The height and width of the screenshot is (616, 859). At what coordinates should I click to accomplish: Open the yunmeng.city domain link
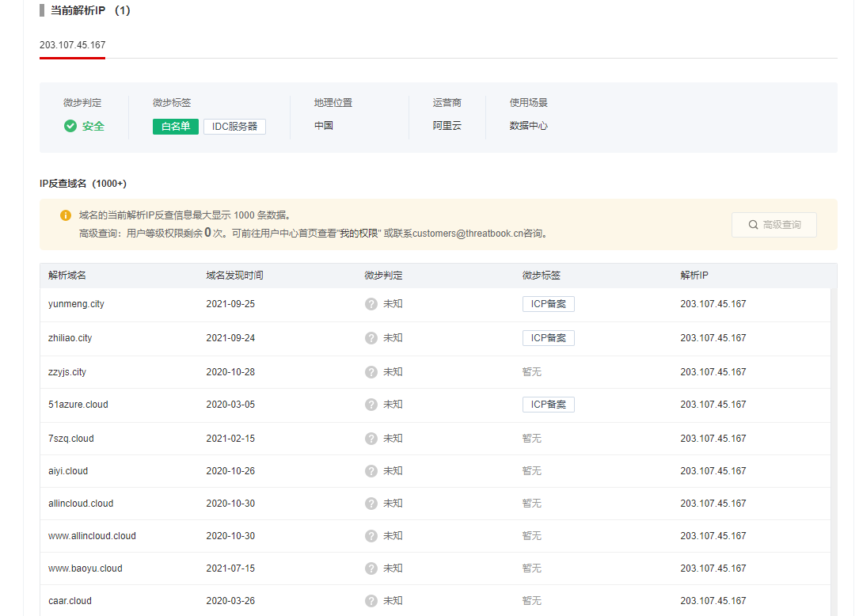coord(76,304)
